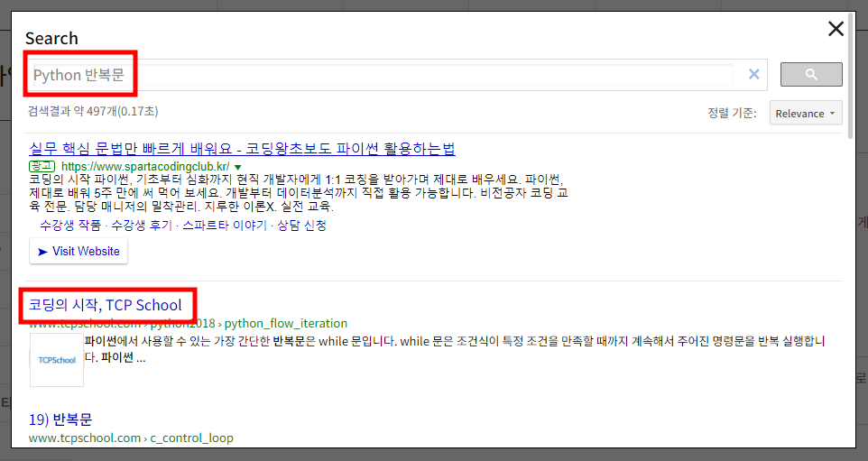
Task: Open the 스파르타 이야기 sitelink
Action: (x=224, y=226)
